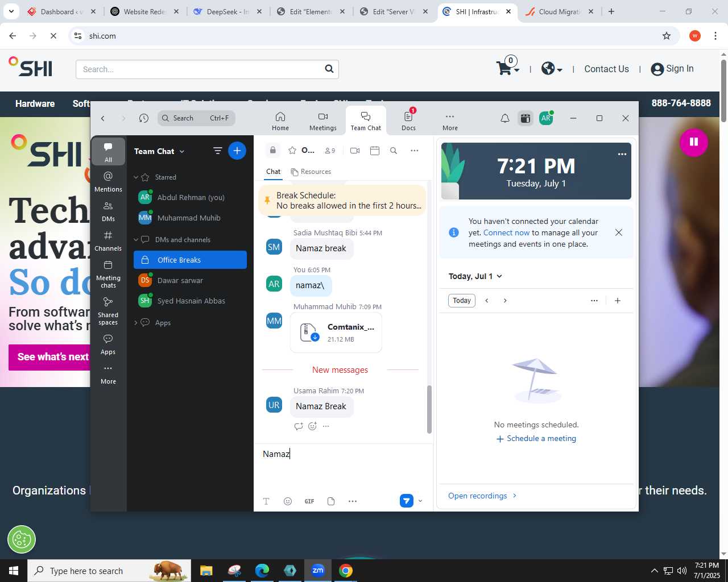Reply to Usama Rahim's Namaz Break message

pos(299,426)
